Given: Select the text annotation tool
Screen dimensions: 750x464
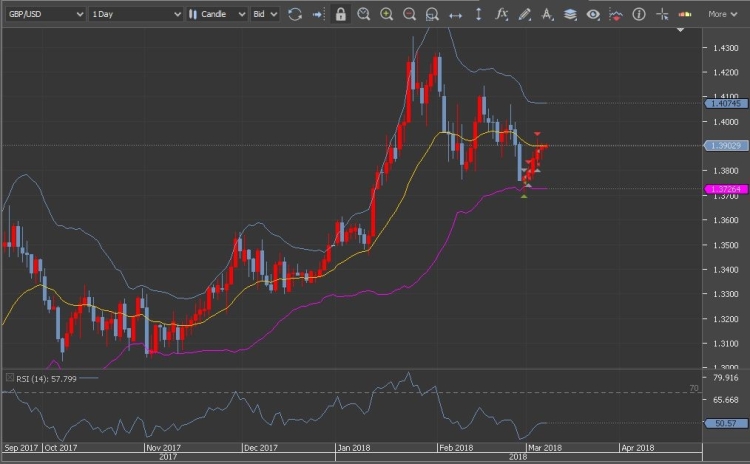Looking at the screenshot, I should coord(547,14).
